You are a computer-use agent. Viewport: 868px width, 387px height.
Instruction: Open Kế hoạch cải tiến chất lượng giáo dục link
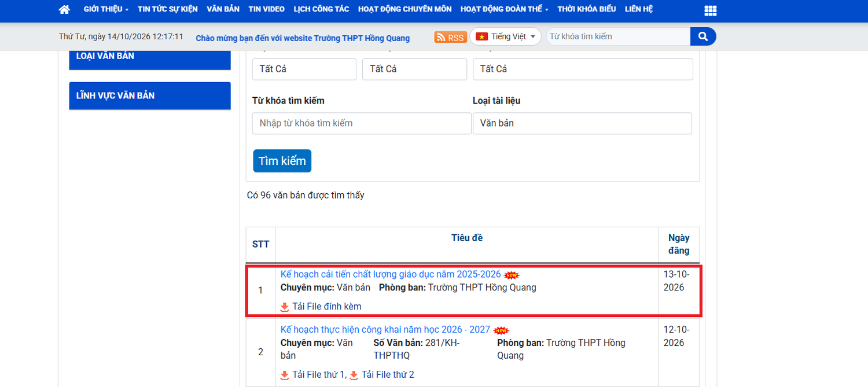click(x=391, y=274)
